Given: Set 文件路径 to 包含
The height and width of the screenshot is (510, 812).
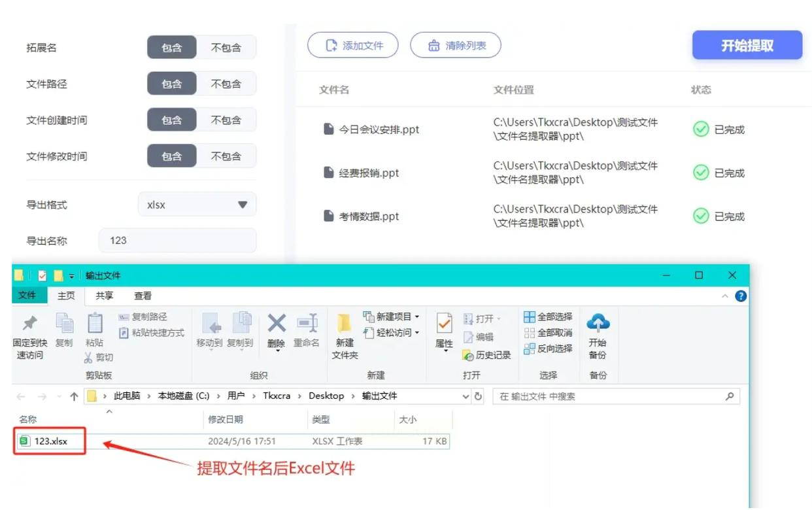Looking at the screenshot, I should (171, 84).
